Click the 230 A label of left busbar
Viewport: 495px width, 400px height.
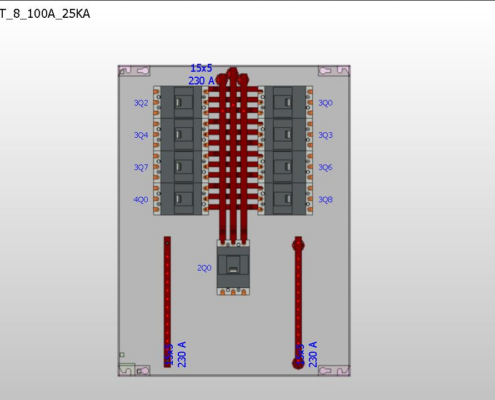(x=182, y=354)
